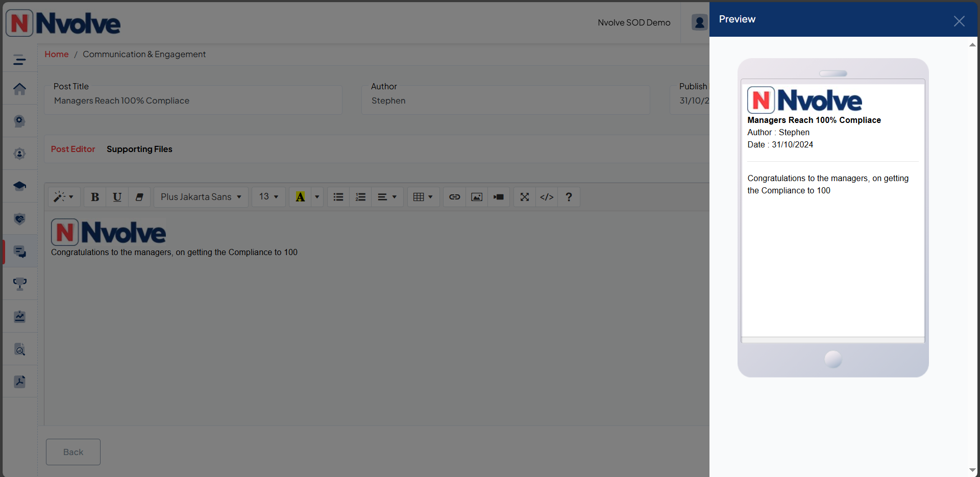
Task: Click the Publish date field
Action: (x=690, y=101)
